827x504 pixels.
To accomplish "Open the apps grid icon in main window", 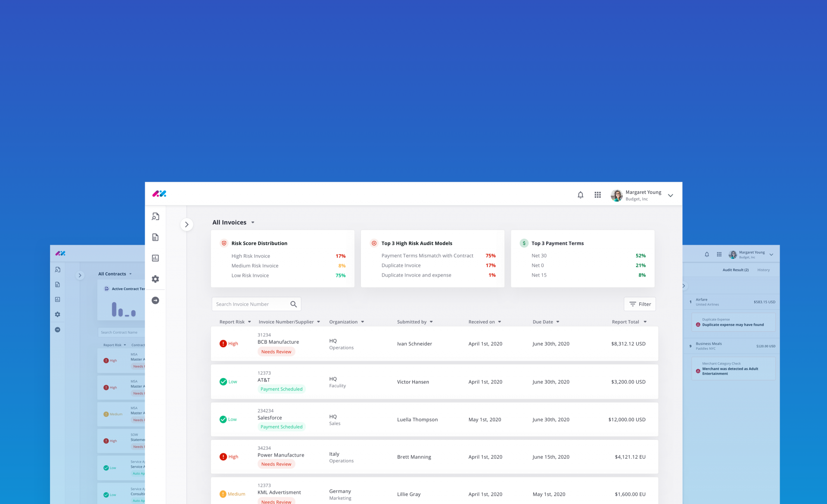I will (597, 195).
